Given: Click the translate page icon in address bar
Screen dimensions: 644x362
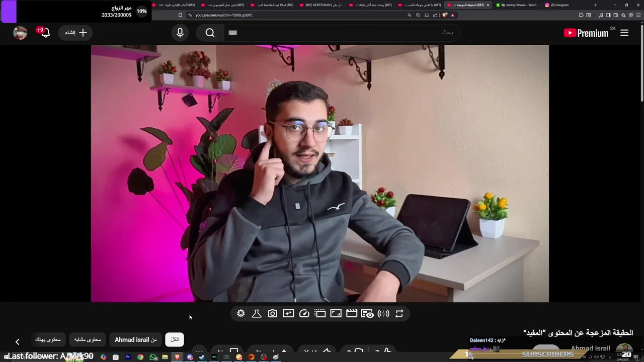Looking at the screenshot, I should 410,15.
